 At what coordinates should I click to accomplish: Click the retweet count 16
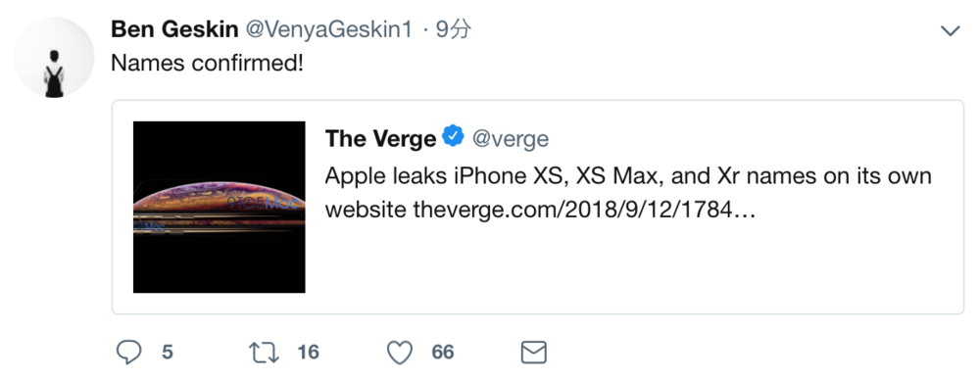[x=308, y=353]
